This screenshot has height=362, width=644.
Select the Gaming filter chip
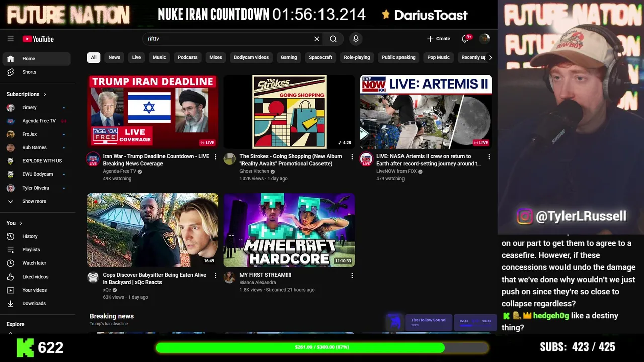click(289, 57)
